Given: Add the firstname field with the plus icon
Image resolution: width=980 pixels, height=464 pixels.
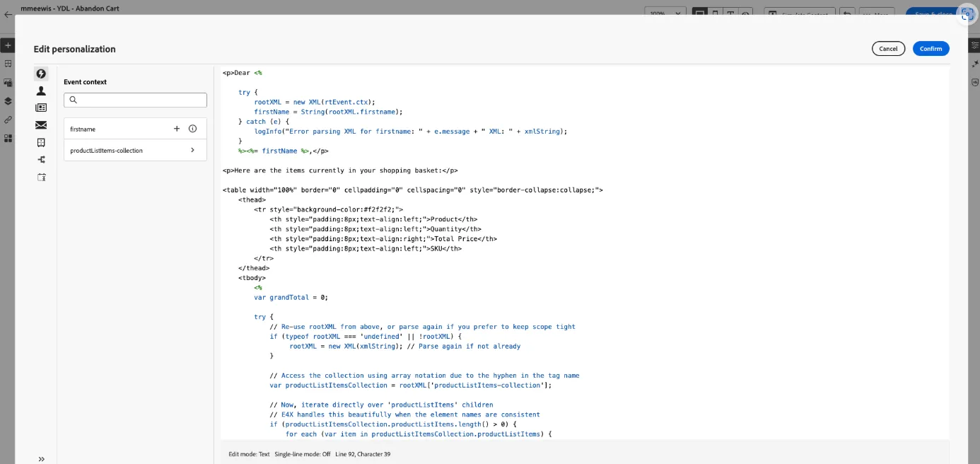Looking at the screenshot, I should [x=177, y=129].
